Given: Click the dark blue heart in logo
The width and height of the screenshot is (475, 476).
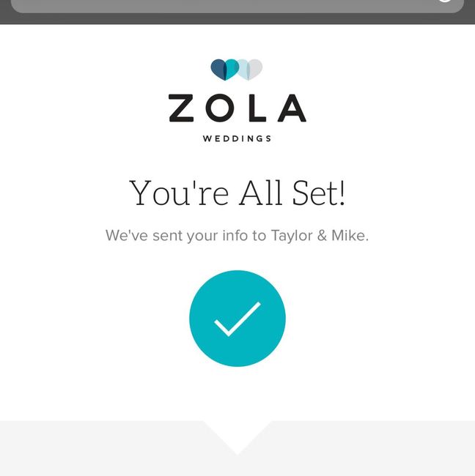Looking at the screenshot, I should (x=218, y=70).
